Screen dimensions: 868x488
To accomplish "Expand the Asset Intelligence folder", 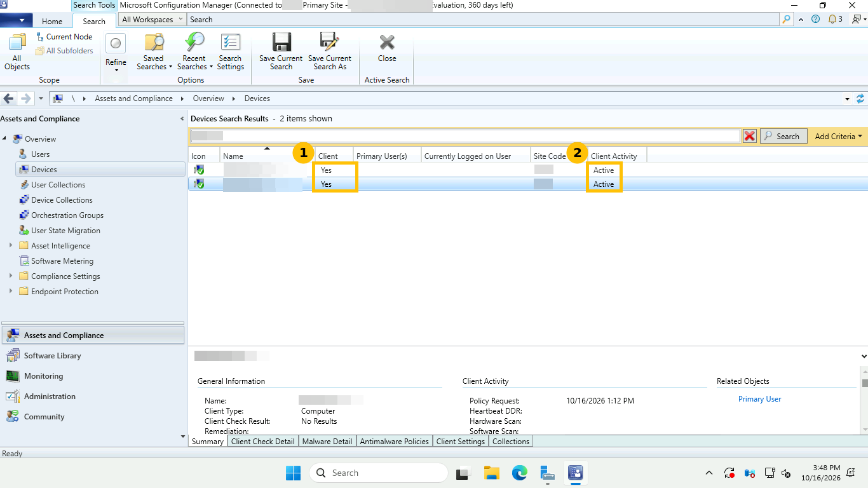I will (x=11, y=246).
